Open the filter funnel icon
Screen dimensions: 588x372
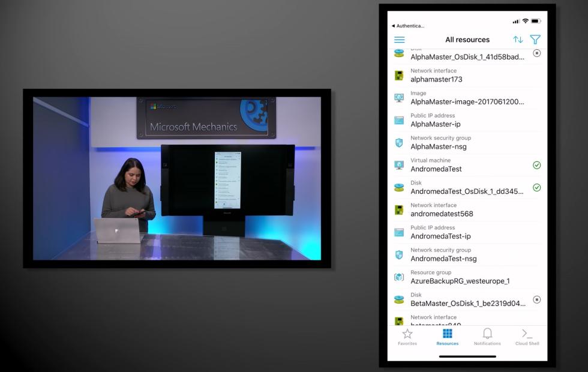535,40
